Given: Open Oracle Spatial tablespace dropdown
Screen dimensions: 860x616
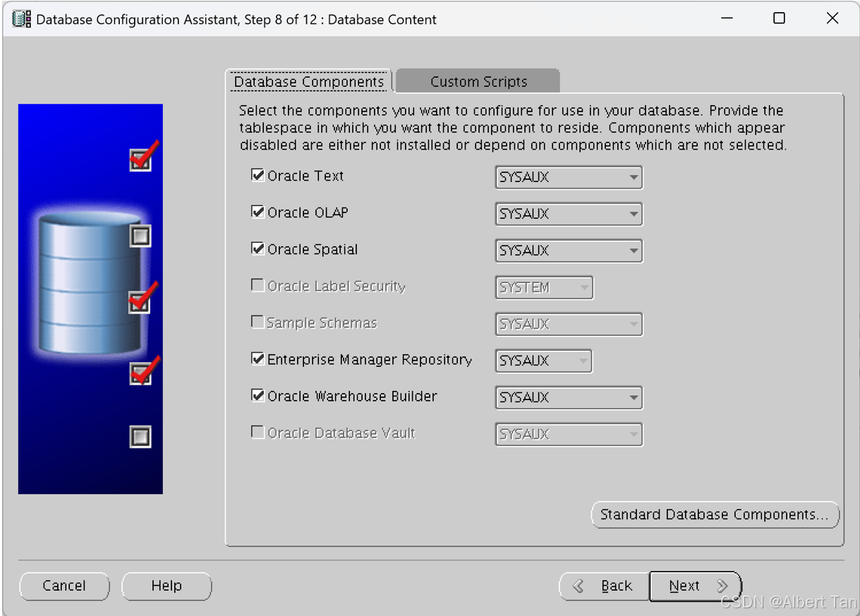Looking at the screenshot, I should 569,250.
